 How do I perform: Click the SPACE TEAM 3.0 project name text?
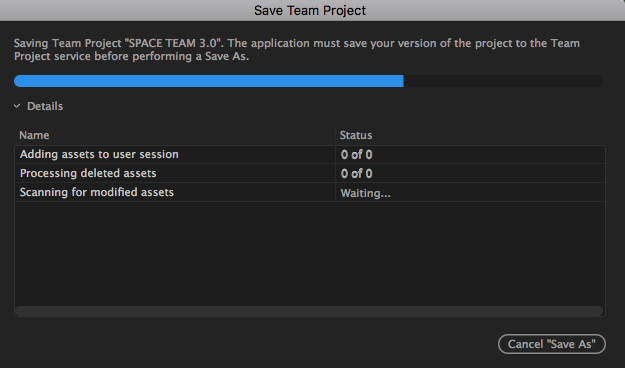pyautogui.click(x=173, y=43)
